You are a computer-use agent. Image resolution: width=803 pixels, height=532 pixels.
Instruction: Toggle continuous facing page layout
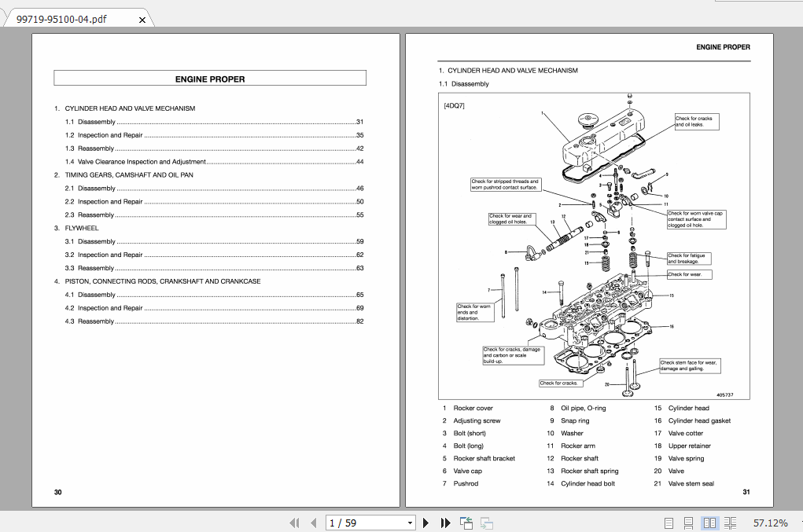click(730, 522)
